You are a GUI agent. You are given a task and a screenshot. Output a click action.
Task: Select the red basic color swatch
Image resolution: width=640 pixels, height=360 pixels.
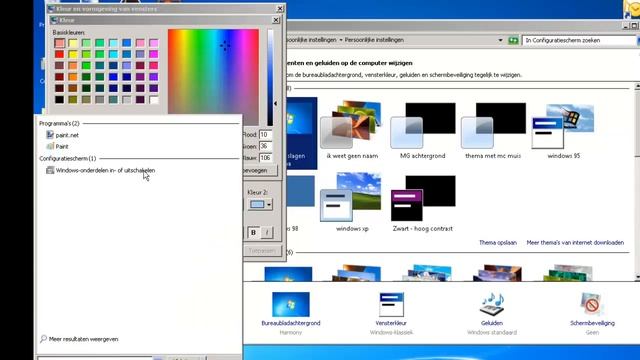pyautogui.click(x=60, y=54)
